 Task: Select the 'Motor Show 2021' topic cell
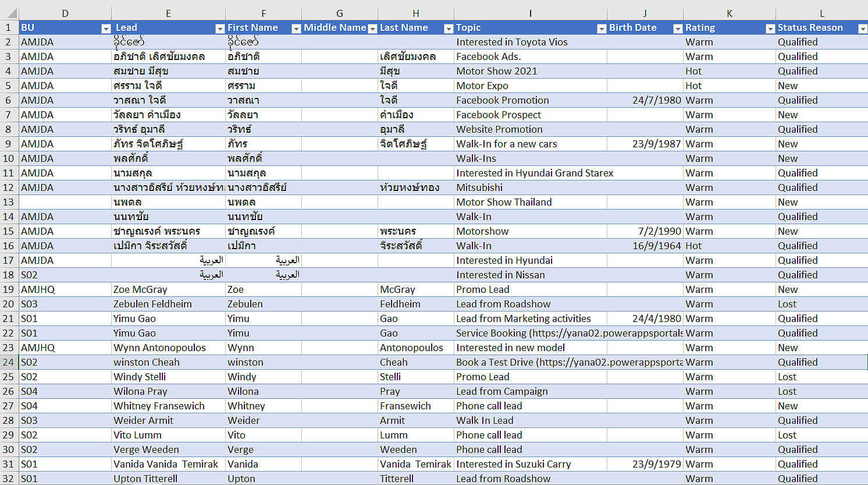coord(530,71)
